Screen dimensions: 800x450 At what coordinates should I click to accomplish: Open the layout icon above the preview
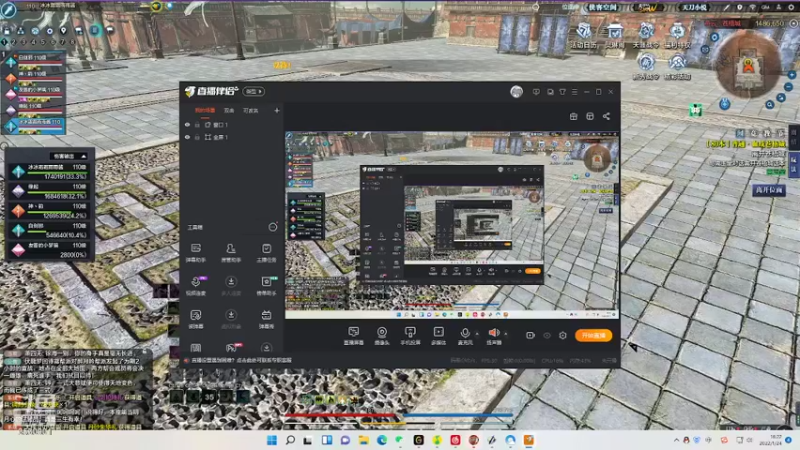pos(590,116)
